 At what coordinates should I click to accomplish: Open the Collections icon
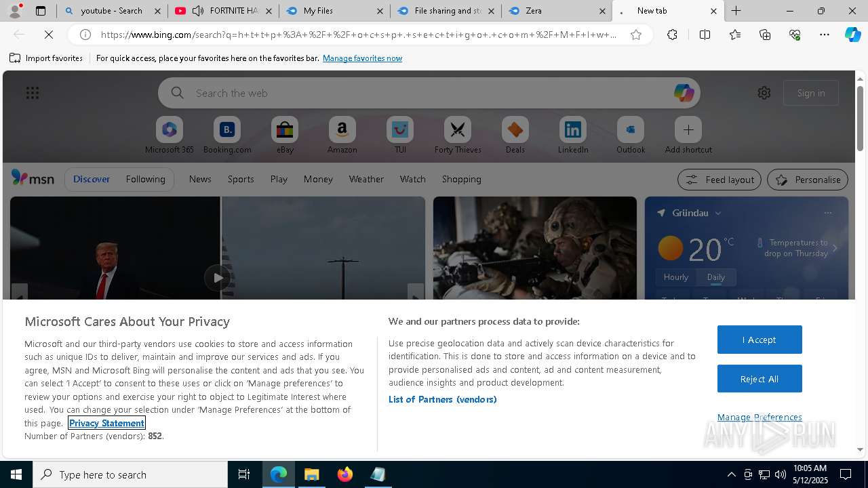(x=765, y=35)
